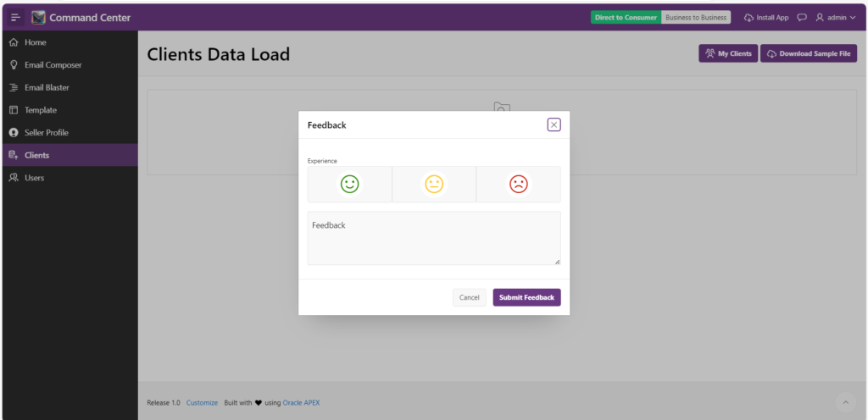Select the red sad face rating
The width and height of the screenshot is (868, 420).
pyautogui.click(x=518, y=184)
